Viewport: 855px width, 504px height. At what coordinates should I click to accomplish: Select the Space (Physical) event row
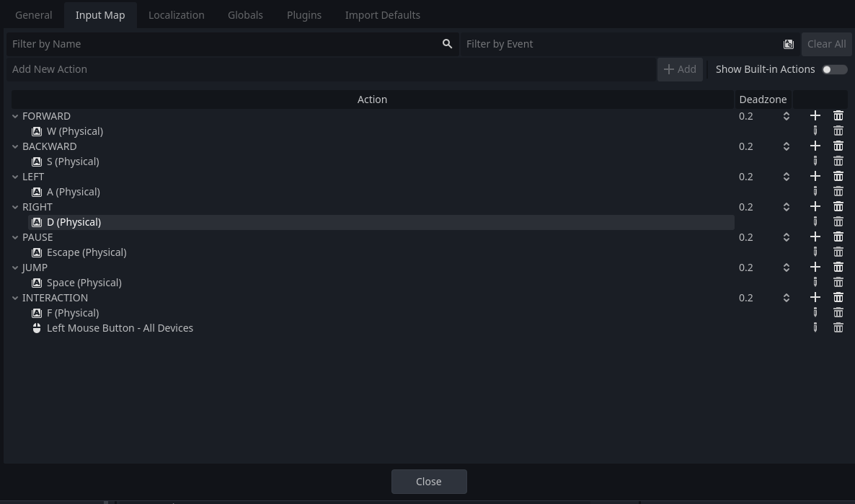[x=84, y=283]
